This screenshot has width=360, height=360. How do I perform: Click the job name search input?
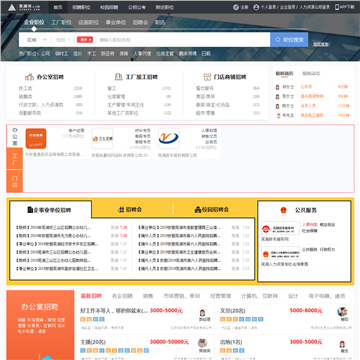point(183,40)
